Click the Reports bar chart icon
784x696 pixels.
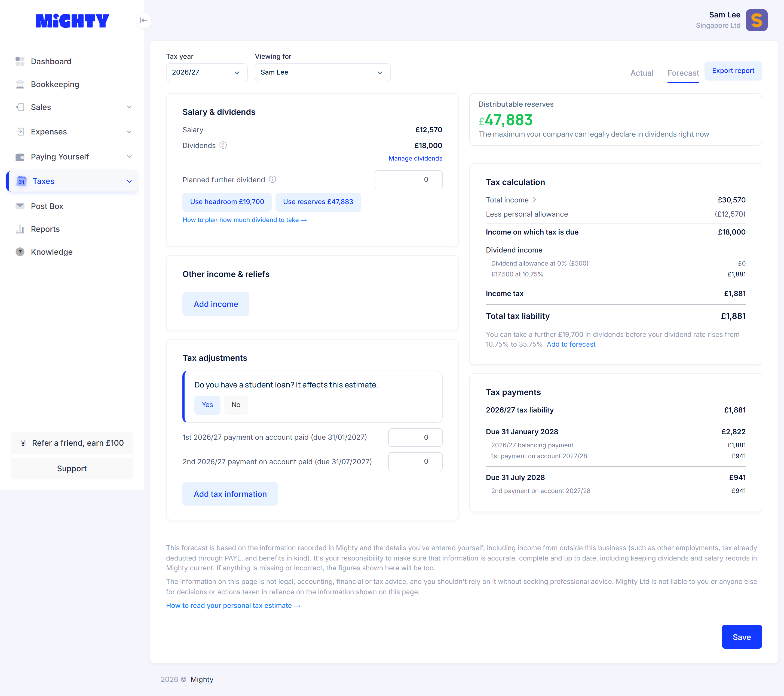[x=20, y=229]
